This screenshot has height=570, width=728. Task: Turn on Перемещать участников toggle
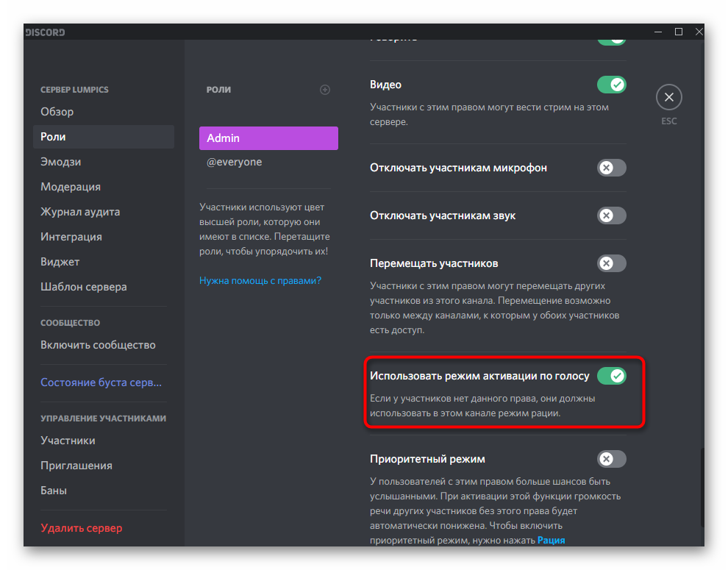tap(611, 263)
